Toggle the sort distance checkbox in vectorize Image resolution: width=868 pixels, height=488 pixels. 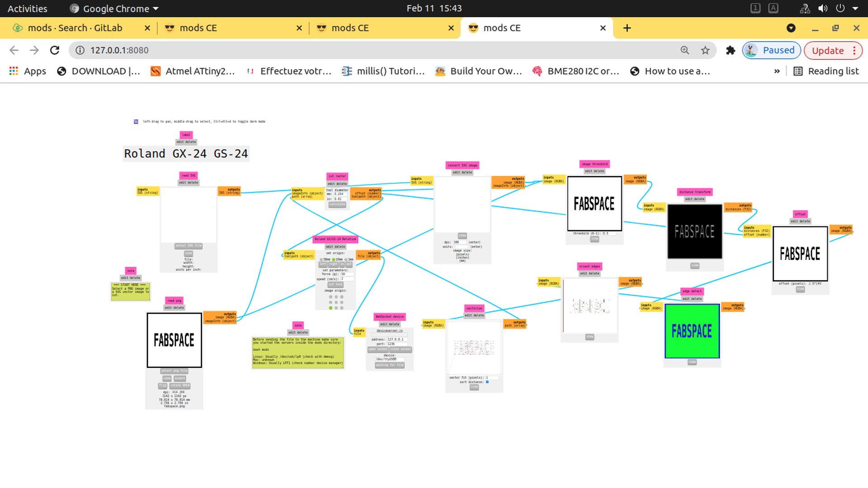(x=487, y=382)
